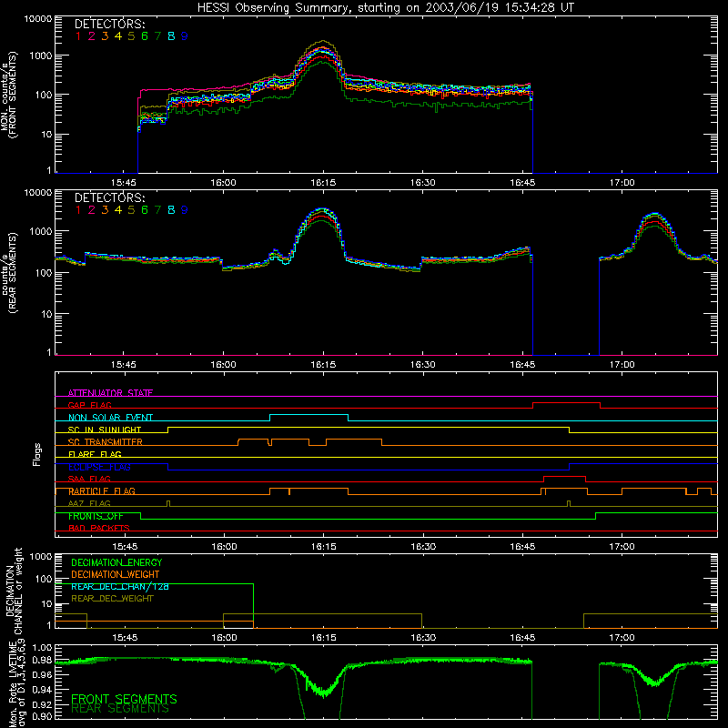Image resolution: width=728 pixels, height=728 pixels.
Task: Click the FLARE_FLAG label
Action: [95, 454]
